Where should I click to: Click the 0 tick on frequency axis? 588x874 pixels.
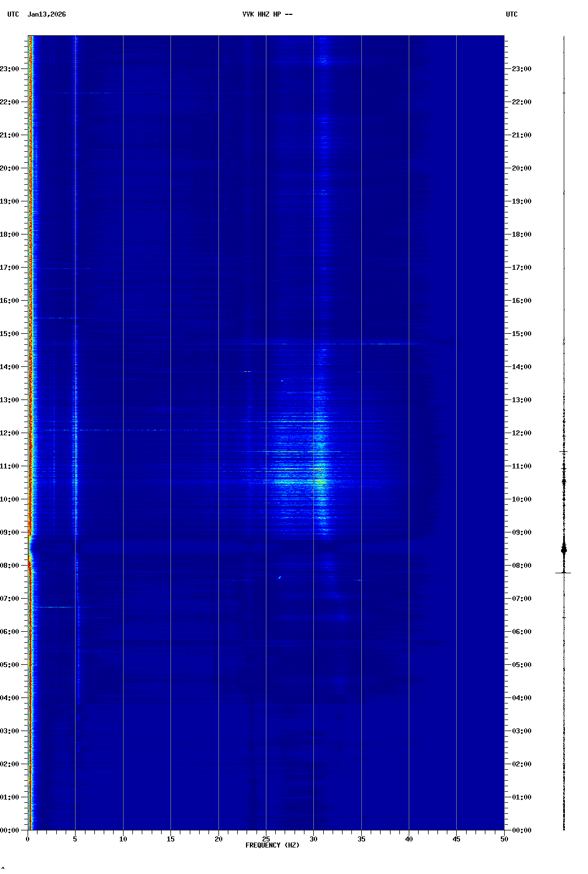click(28, 839)
